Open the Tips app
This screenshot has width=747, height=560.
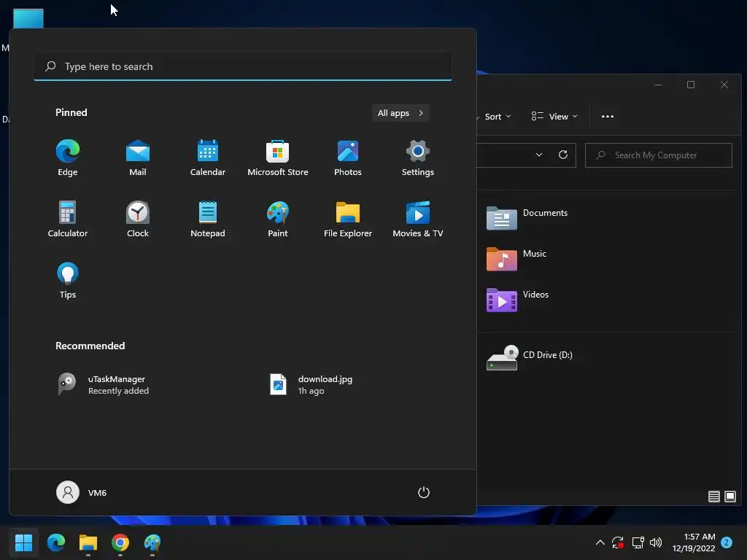(68, 281)
